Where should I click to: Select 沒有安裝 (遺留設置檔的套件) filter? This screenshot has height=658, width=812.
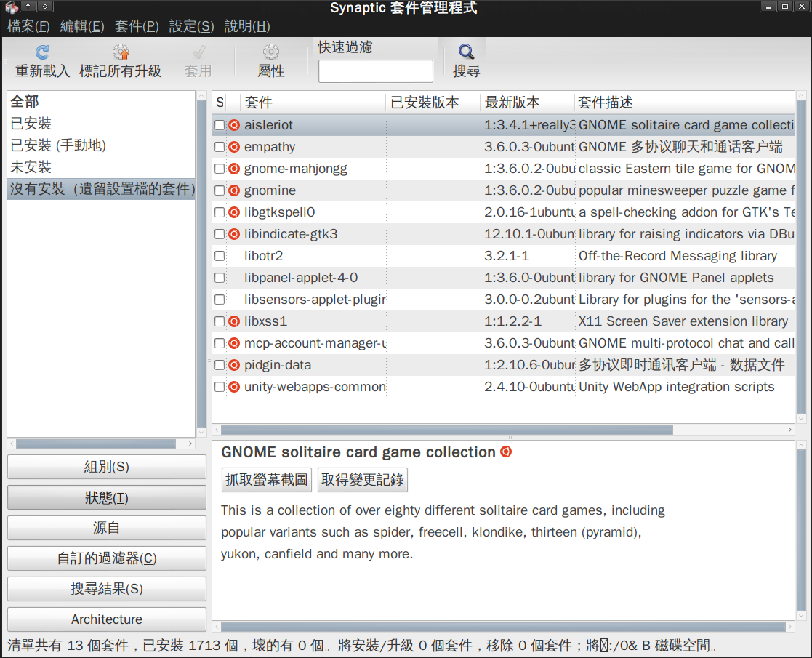click(x=102, y=188)
